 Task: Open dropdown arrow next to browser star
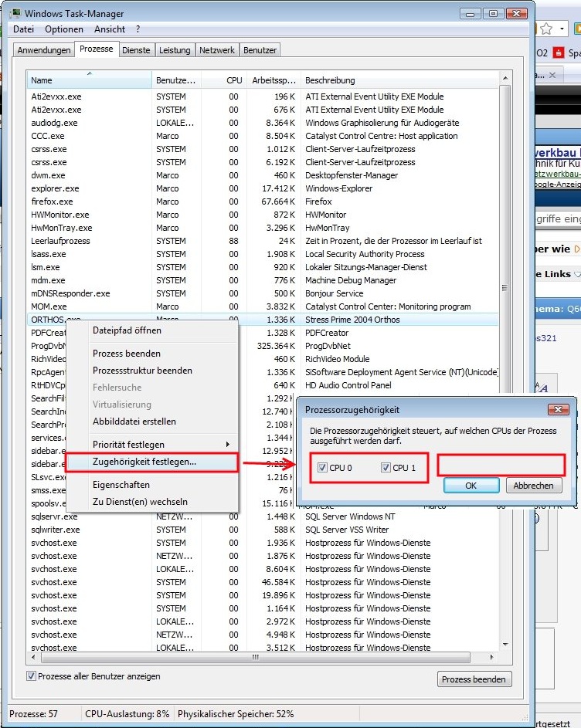[x=562, y=29]
